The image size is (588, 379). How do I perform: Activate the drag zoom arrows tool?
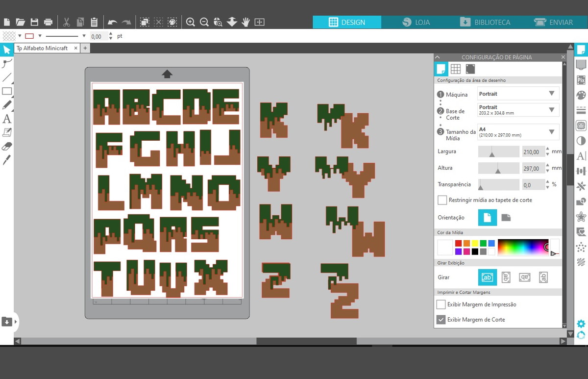coord(232,22)
